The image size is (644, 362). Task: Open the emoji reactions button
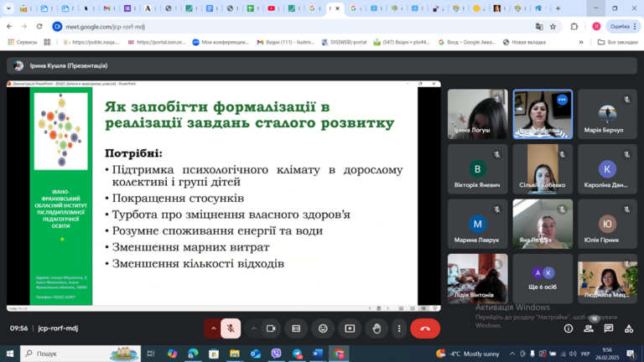323,328
